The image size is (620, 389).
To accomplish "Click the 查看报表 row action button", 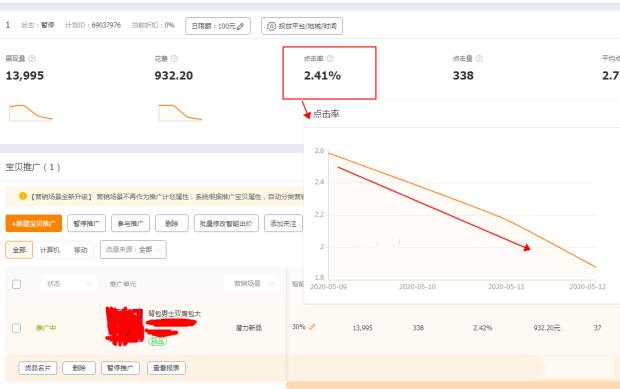I will [x=166, y=368].
